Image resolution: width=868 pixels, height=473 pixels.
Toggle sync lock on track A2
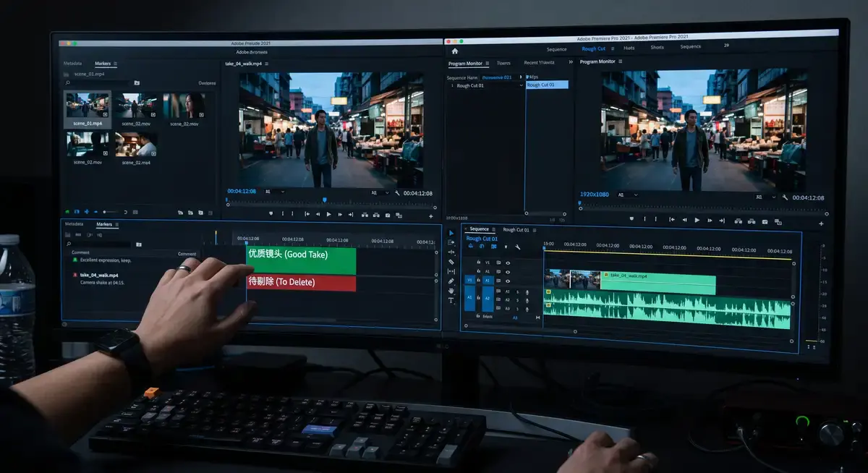[x=498, y=299]
